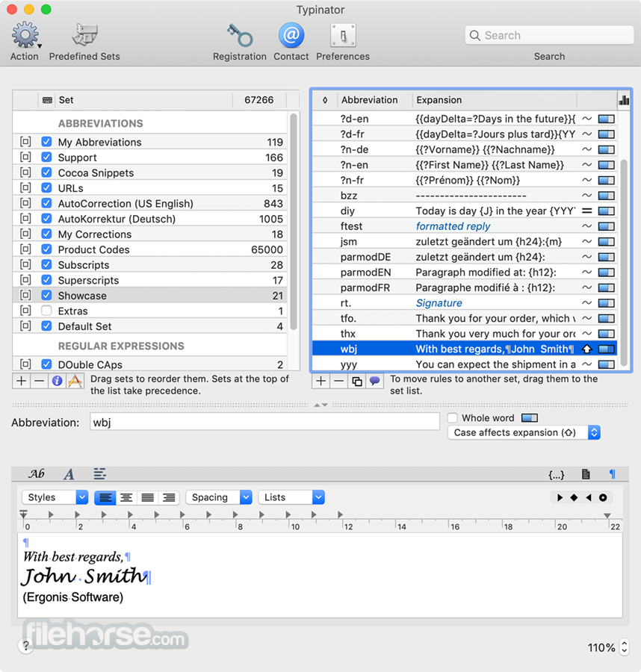Open the font style Ab icon
This screenshot has height=672, width=641.
pyautogui.click(x=37, y=473)
